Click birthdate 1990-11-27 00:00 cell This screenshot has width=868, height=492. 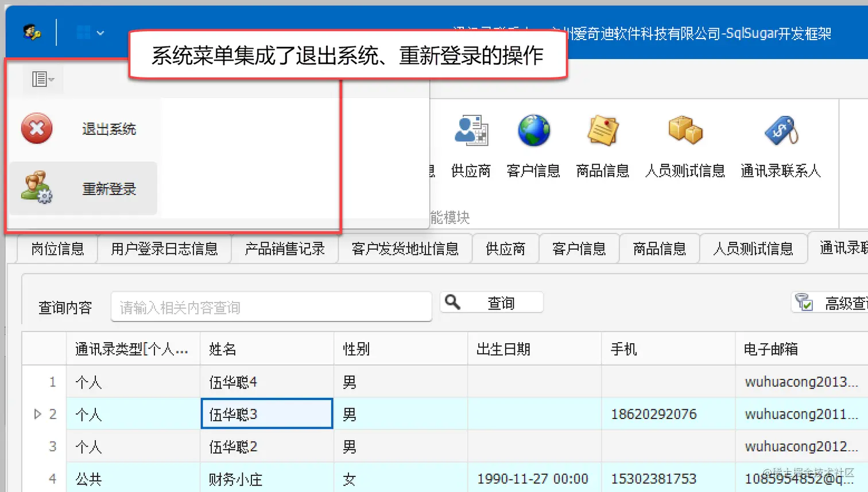[x=534, y=478]
